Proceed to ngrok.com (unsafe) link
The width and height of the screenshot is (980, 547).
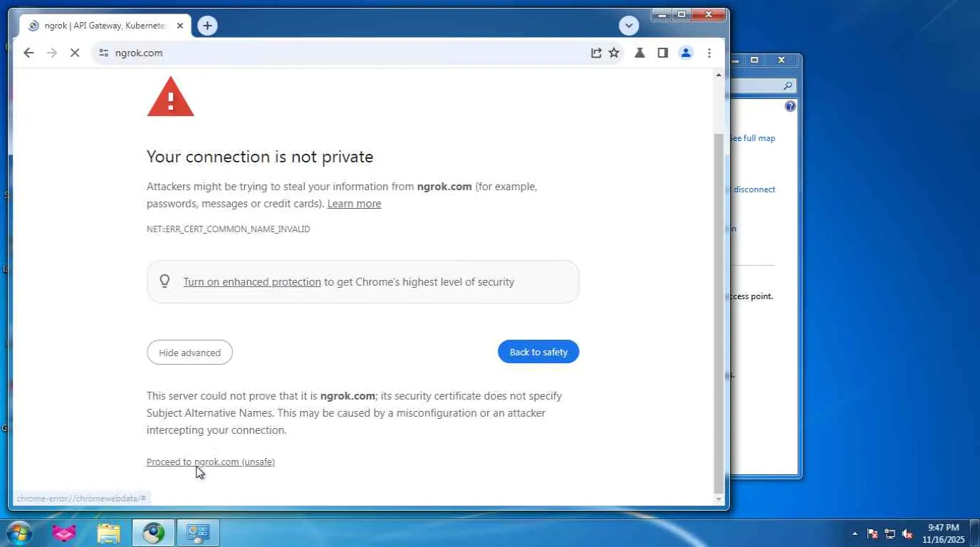point(211,462)
